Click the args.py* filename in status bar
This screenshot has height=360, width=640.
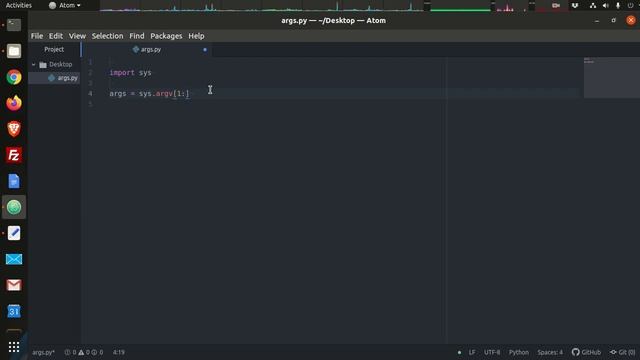[43, 352]
